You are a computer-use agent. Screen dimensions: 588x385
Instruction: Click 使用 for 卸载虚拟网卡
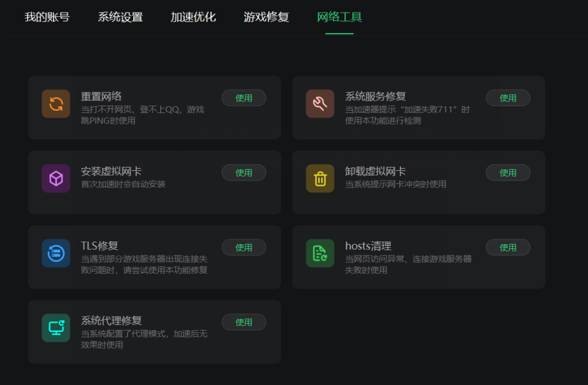[x=508, y=173]
